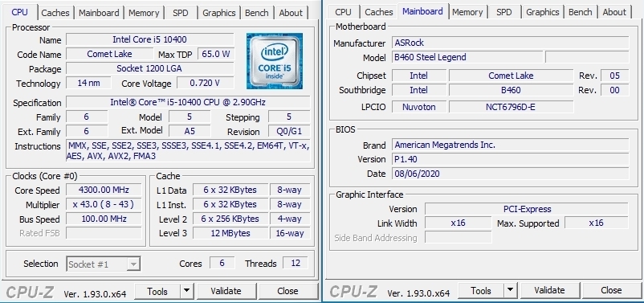Switch to CPU tab in right window
The image size is (644, 303).
click(344, 12)
